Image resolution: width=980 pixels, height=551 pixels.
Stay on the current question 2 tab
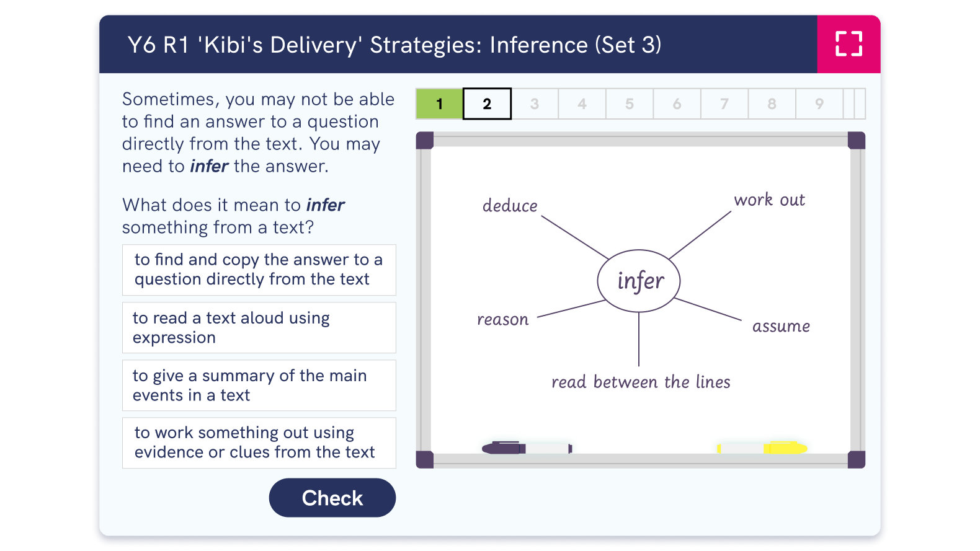tap(487, 104)
